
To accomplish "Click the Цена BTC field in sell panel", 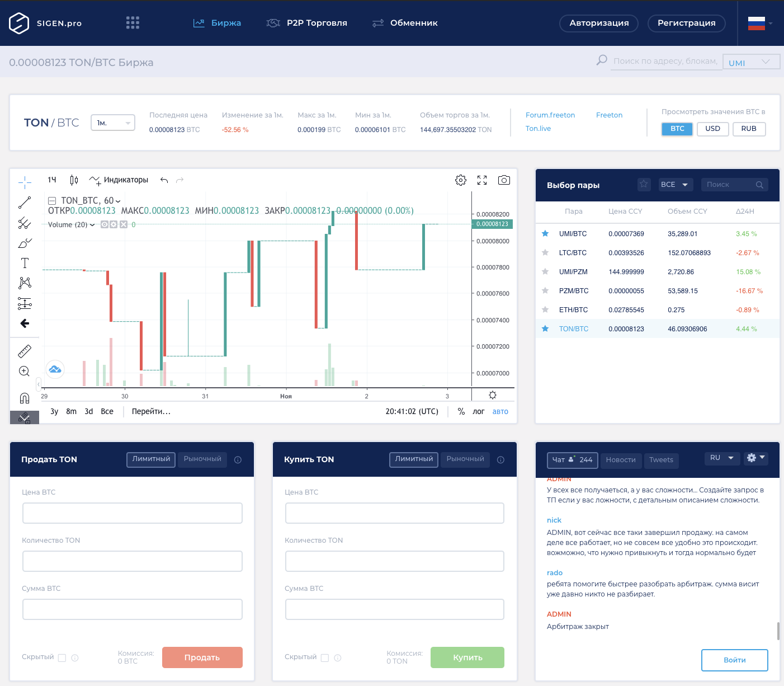I will (133, 513).
